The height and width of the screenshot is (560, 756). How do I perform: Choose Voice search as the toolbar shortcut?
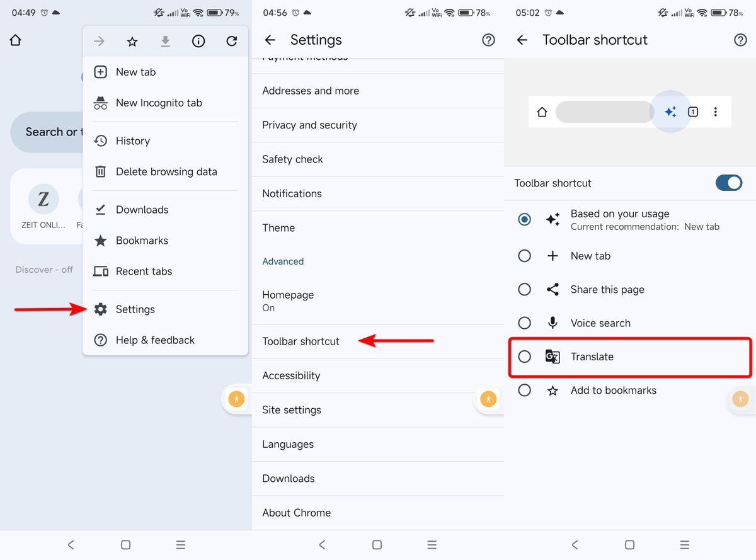click(x=524, y=323)
